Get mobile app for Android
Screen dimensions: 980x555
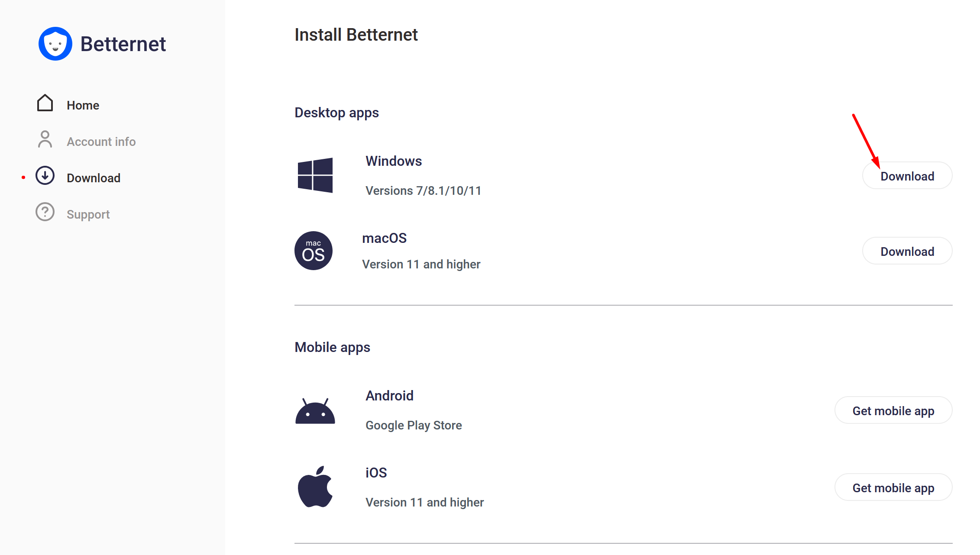893,410
